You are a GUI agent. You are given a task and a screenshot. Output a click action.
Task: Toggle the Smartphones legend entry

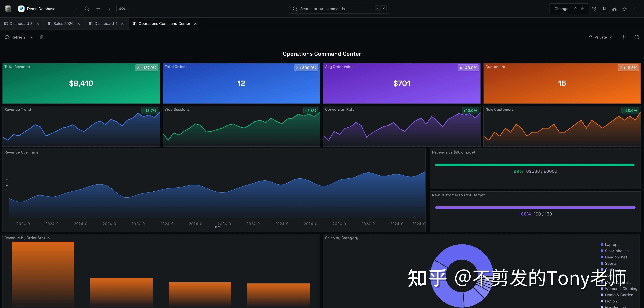(614, 251)
